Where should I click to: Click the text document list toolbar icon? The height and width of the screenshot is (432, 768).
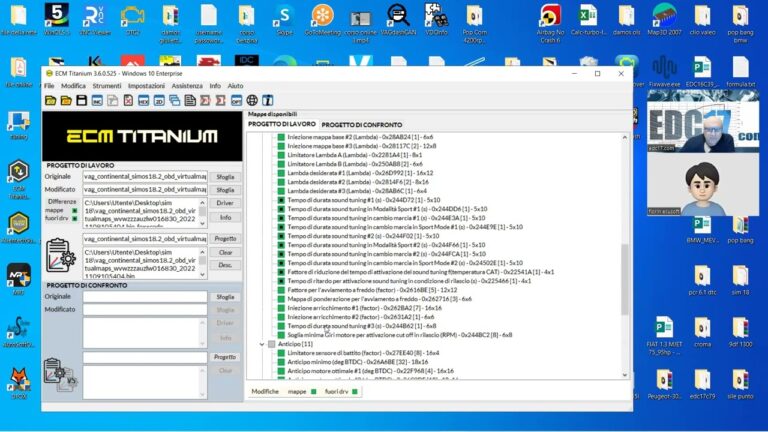coord(190,100)
